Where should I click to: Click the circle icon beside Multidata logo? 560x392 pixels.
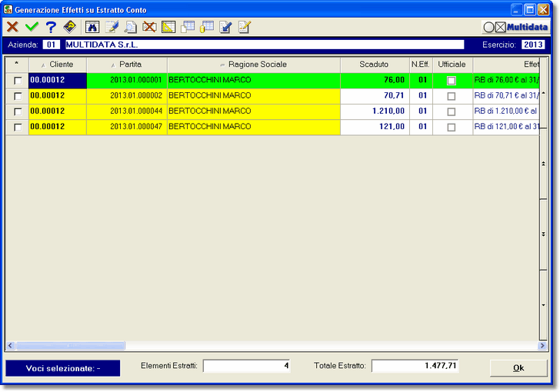(488, 27)
